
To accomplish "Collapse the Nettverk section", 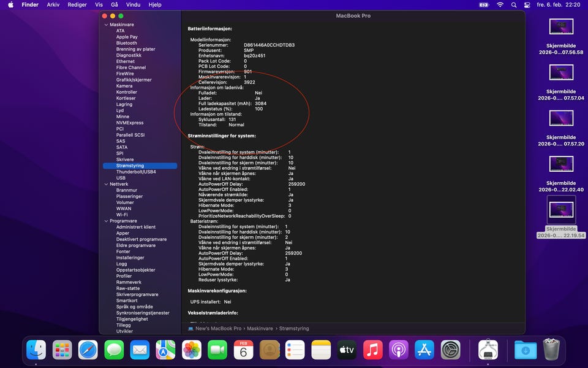I will pyautogui.click(x=105, y=184).
